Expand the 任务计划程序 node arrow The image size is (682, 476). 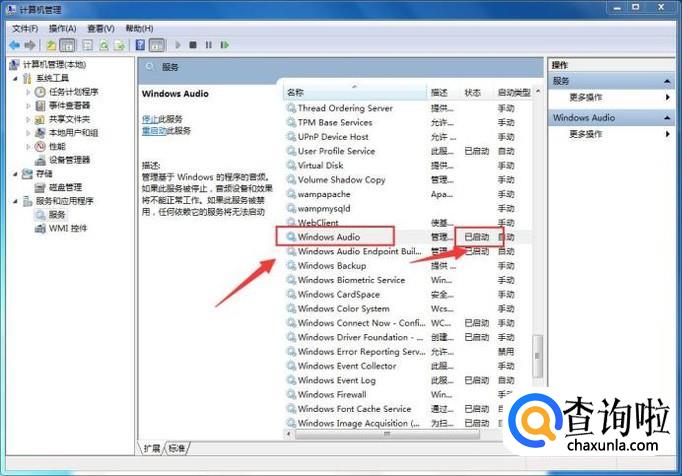tap(28, 92)
